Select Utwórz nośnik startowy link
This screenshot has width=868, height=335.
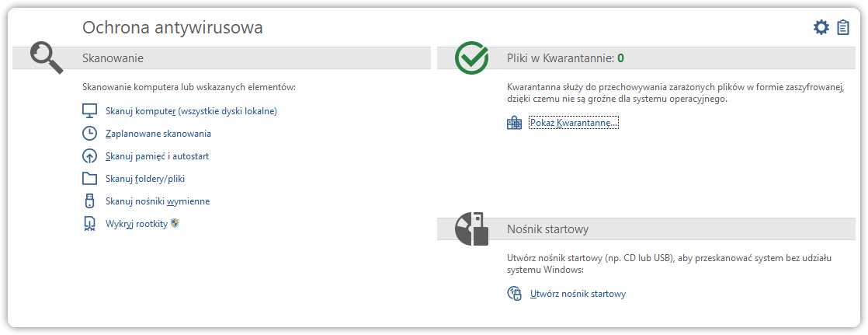coord(578,294)
